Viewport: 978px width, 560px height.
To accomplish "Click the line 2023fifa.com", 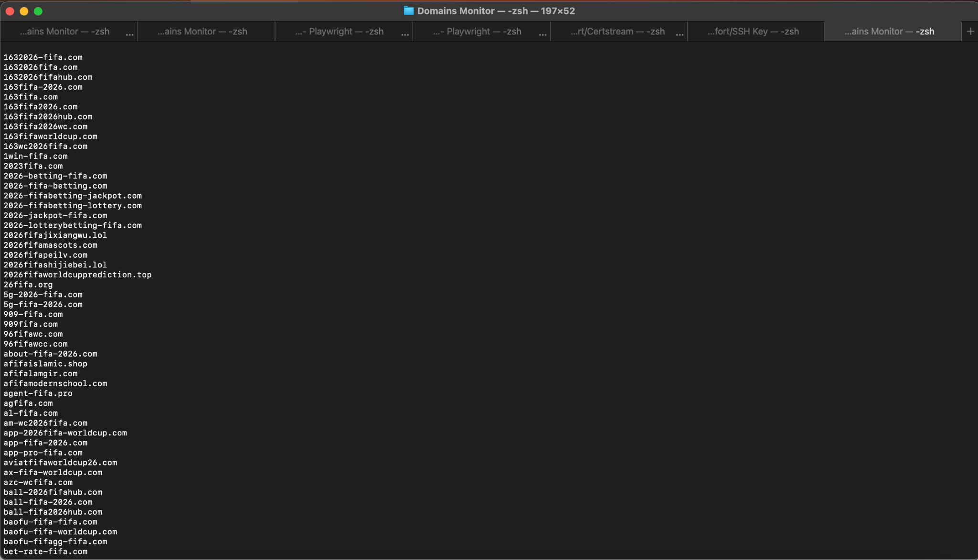I will point(33,166).
